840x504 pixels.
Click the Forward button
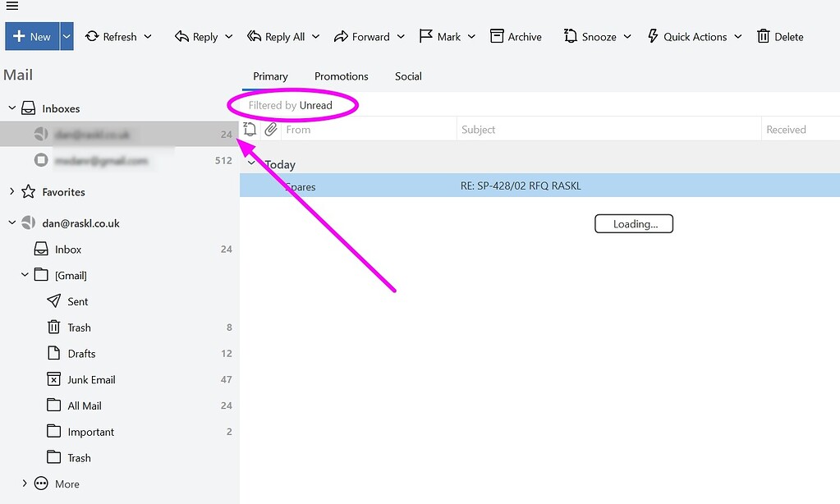[x=362, y=36]
